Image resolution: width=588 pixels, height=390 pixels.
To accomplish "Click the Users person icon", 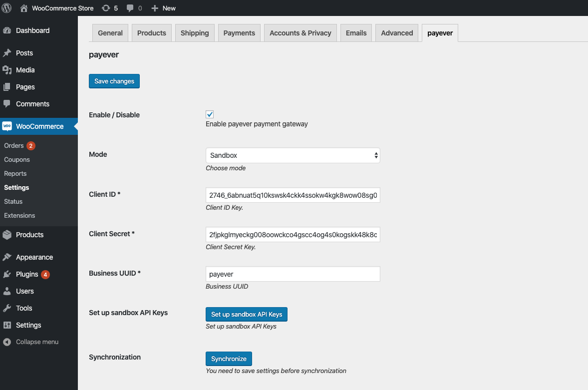I will coord(7,291).
